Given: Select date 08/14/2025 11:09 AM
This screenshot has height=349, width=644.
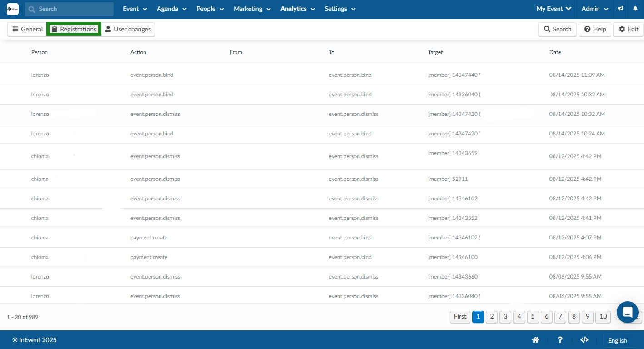Looking at the screenshot, I should click(577, 75).
